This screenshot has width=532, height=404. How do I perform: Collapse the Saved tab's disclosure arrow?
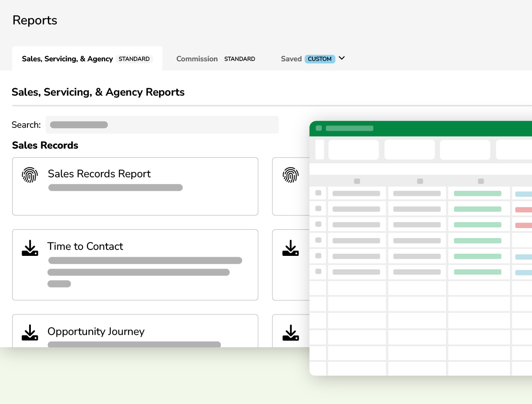[342, 58]
